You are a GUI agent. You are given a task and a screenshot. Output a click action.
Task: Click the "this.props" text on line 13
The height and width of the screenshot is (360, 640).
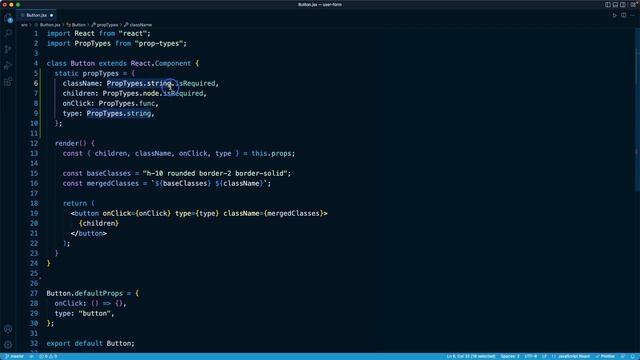point(271,153)
